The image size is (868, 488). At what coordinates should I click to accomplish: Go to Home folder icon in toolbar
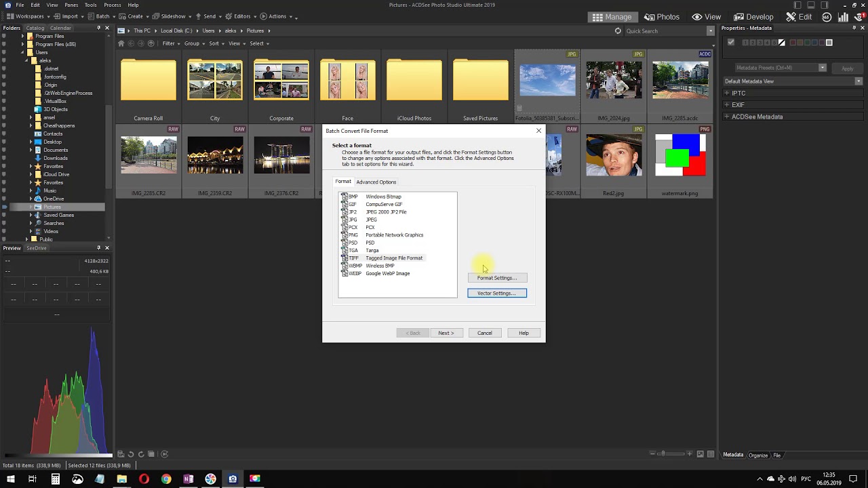(121, 43)
